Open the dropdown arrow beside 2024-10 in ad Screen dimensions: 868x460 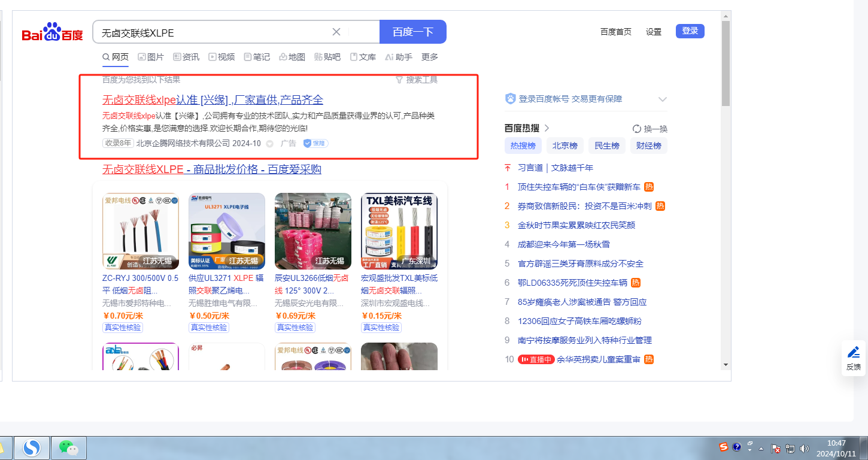click(269, 144)
